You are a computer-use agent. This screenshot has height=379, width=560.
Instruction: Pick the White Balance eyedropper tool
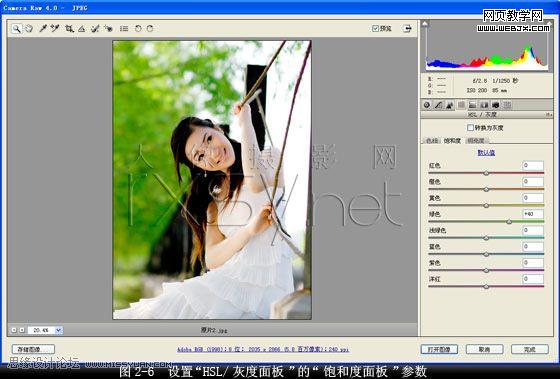coord(43,29)
